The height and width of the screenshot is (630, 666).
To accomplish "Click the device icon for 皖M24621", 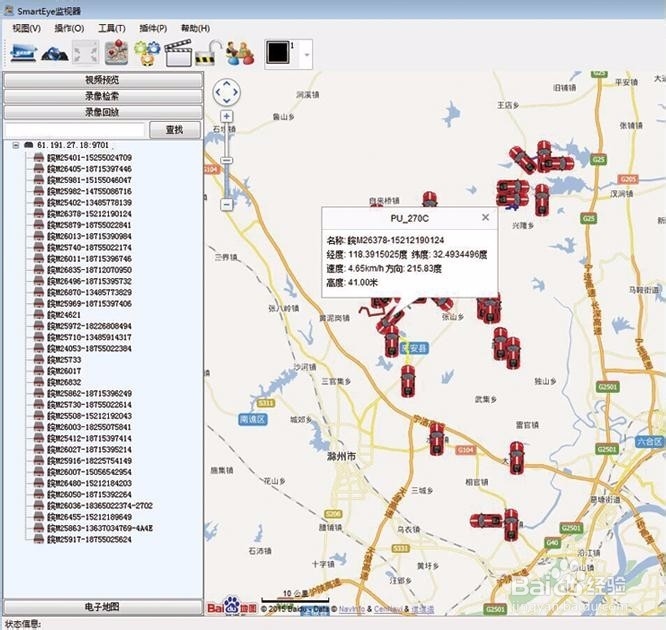I will (x=39, y=315).
